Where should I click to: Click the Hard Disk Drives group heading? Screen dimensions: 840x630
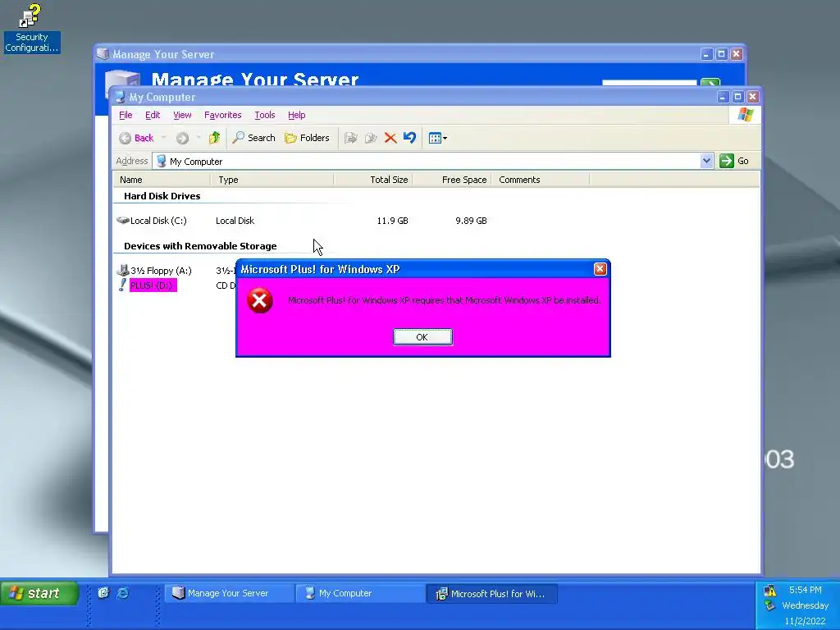(x=162, y=196)
